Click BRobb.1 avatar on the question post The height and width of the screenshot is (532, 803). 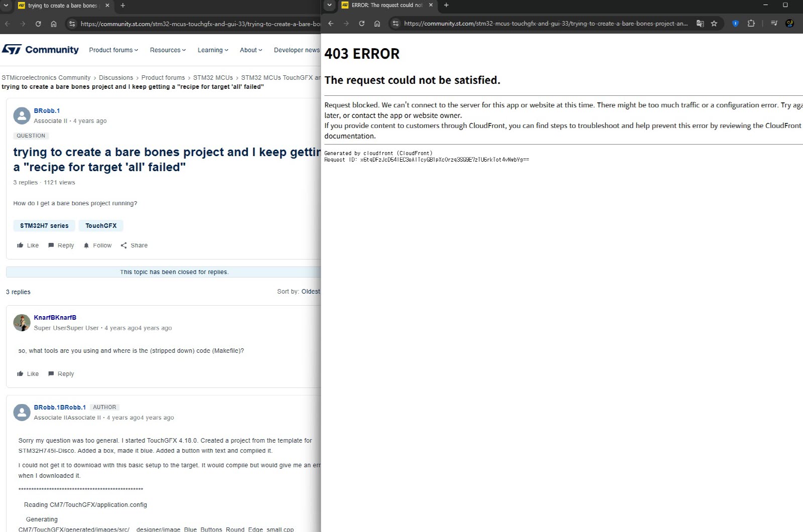coord(22,115)
